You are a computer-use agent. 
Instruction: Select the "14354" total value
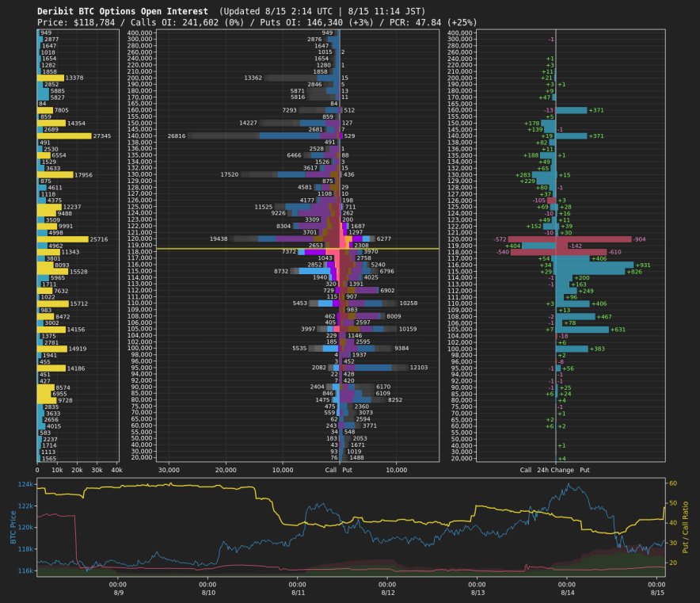pos(76,124)
